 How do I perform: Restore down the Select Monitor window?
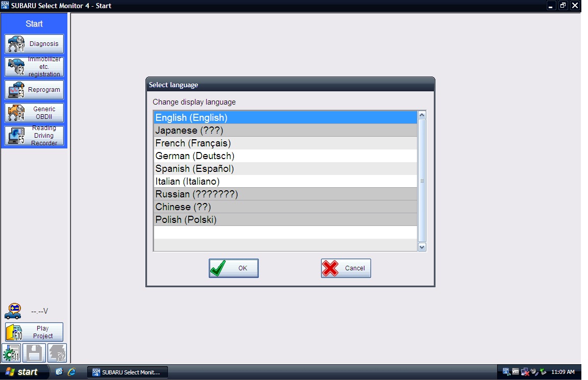click(563, 6)
